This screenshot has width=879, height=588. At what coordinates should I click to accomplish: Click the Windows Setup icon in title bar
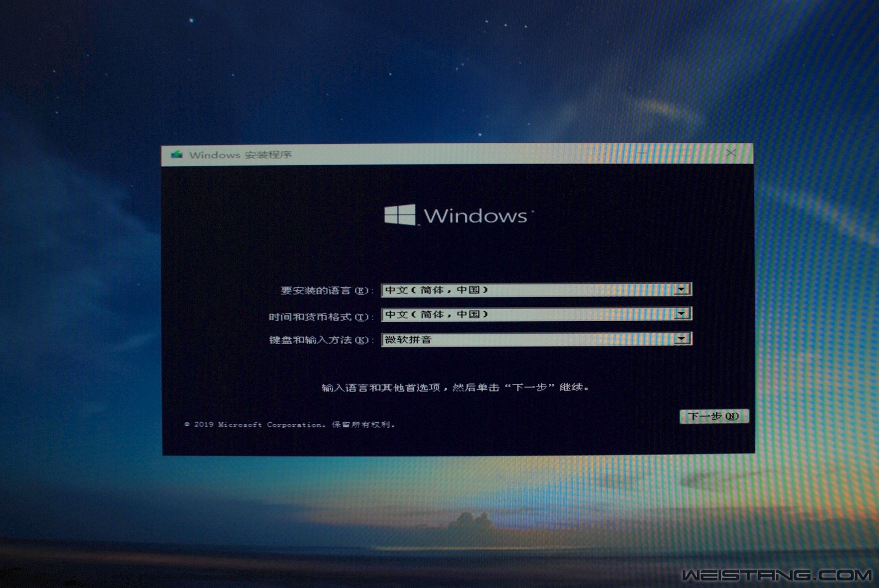(x=176, y=155)
